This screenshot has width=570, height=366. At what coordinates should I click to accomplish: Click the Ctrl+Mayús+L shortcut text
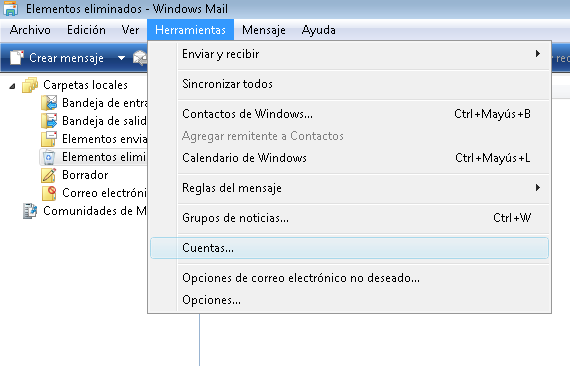coord(493,158)
